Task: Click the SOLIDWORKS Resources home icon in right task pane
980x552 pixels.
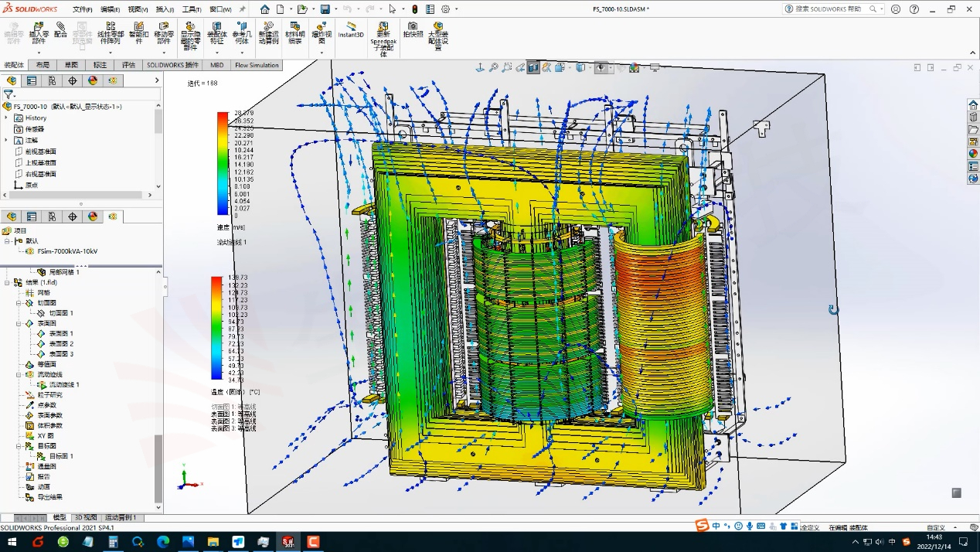Action: pos(973,104)
